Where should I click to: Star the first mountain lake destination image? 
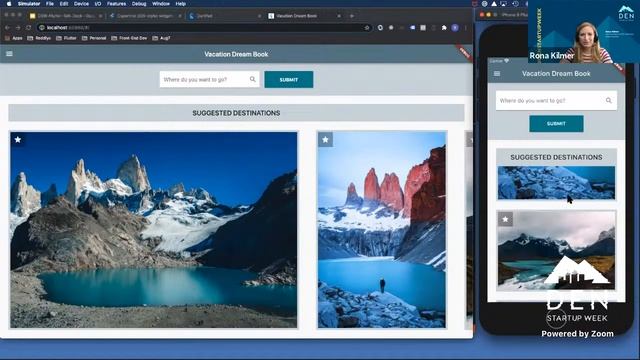coord(18,140)
